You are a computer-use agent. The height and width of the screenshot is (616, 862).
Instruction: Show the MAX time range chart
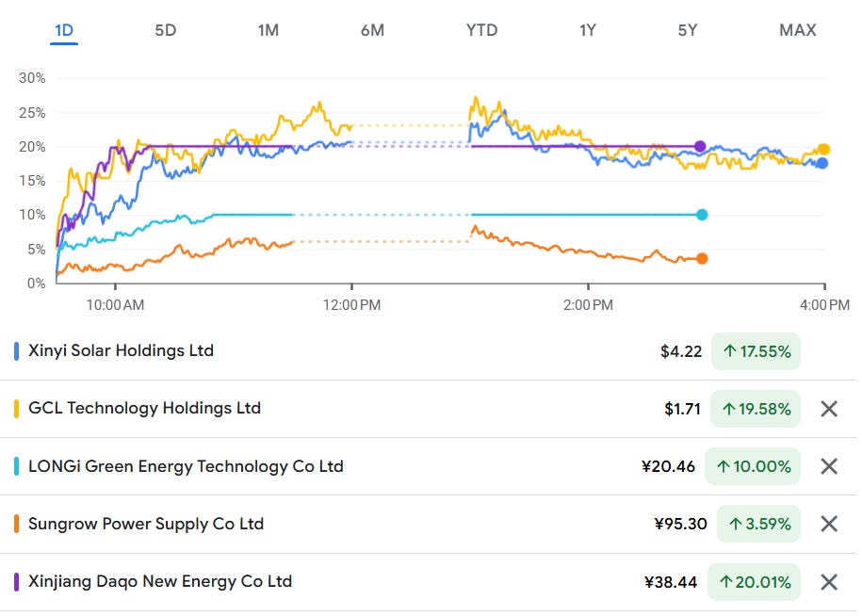click(798, 30)
